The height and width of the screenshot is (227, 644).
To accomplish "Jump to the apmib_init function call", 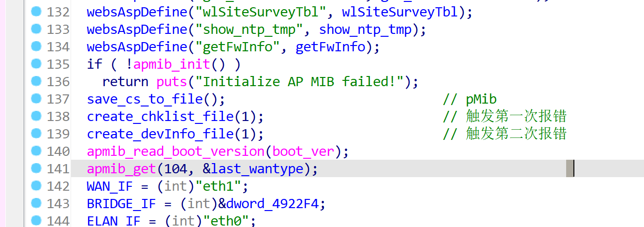I will 171,64.
